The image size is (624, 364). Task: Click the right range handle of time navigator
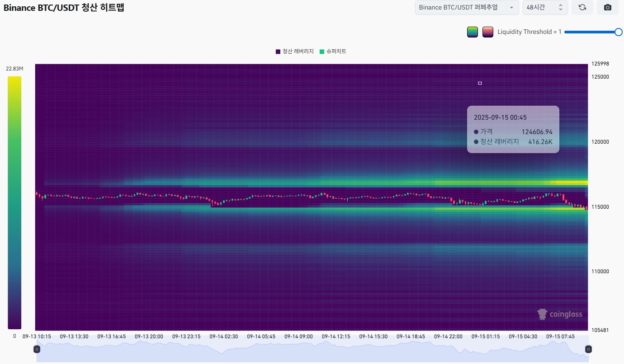(588, 349)
